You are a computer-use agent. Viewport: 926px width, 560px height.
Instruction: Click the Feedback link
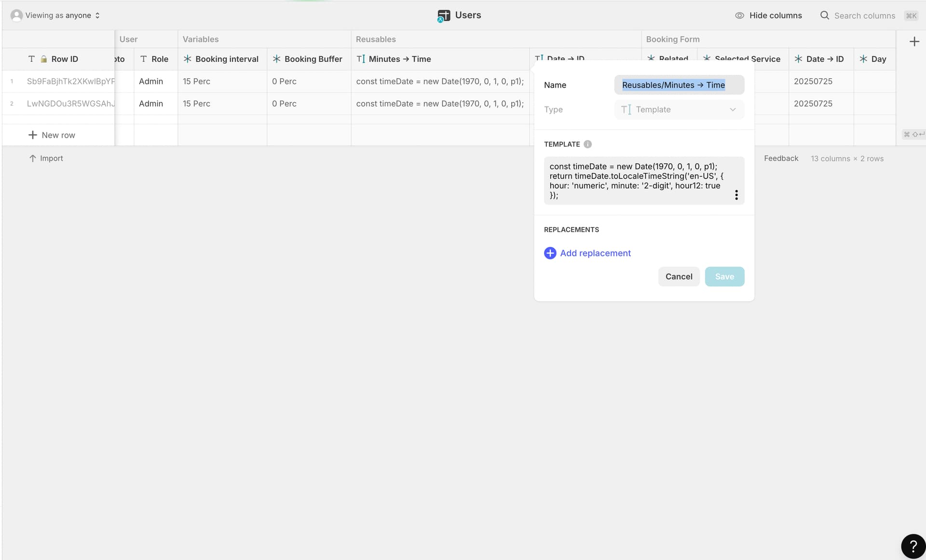point(781,158)
